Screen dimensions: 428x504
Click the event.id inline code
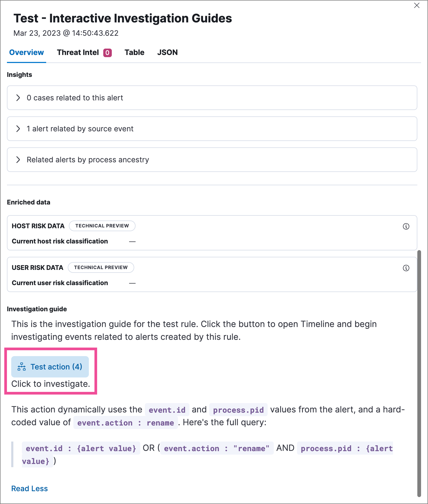pos(167,410)
